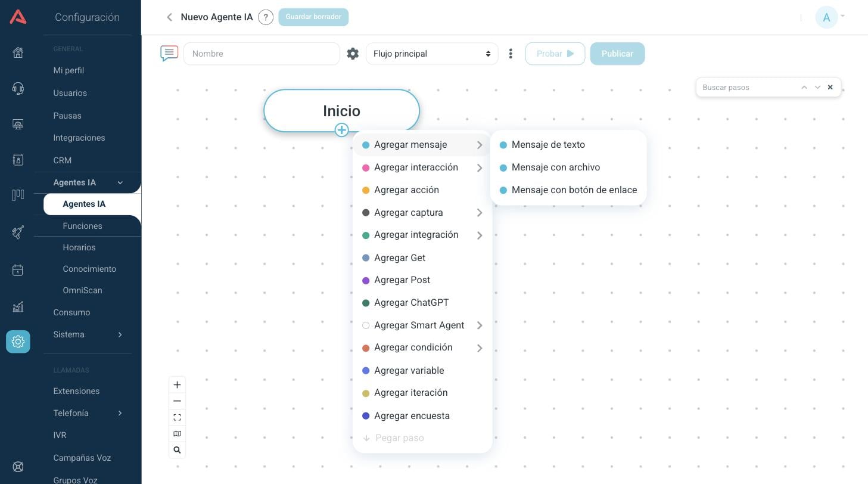Toggle the minimap icon
The height and width of the screenshot is (484, 868).
click(x=177, y=434)
